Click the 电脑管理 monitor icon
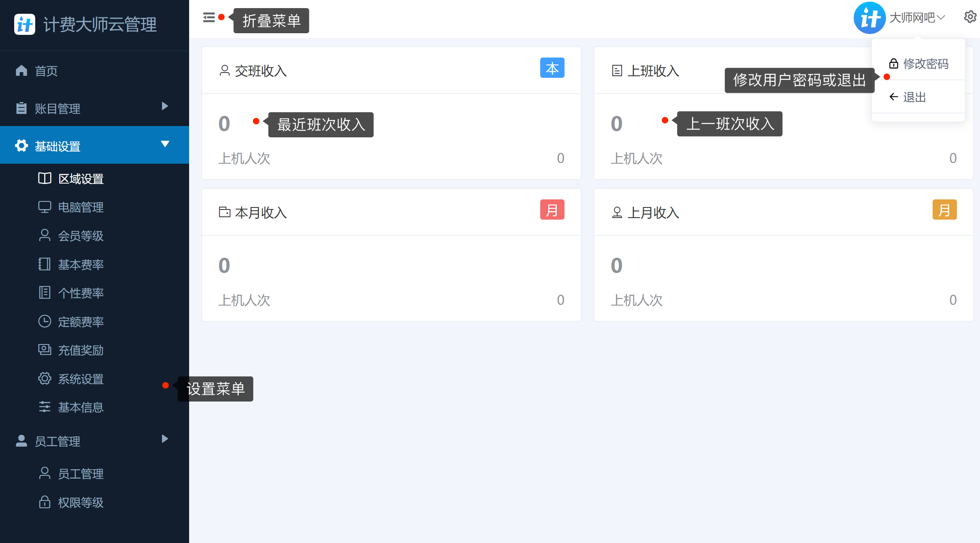Image resolution: width=980 pixels, height=543 pixels. click(x=45, y=207)
